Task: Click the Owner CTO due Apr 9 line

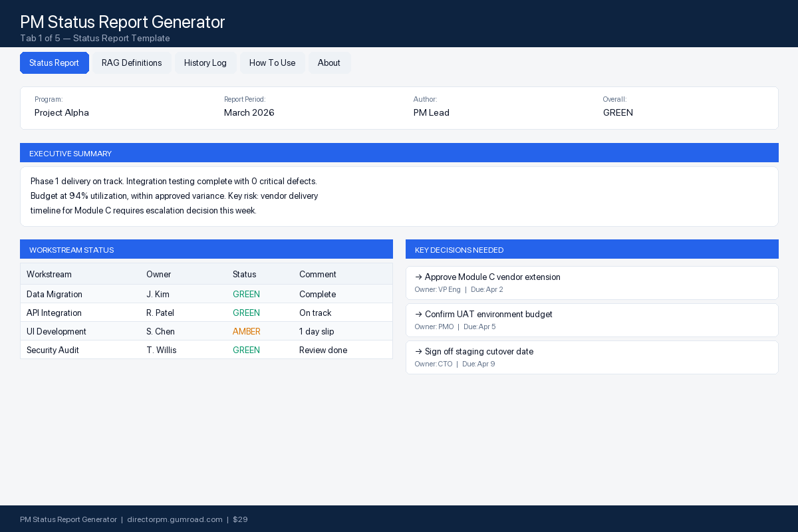Action: (x=454, y=364)
